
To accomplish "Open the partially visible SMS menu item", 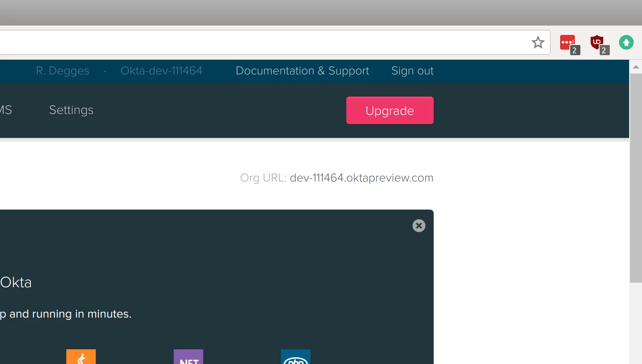I will pyautogui.click(x=6, y=110).
